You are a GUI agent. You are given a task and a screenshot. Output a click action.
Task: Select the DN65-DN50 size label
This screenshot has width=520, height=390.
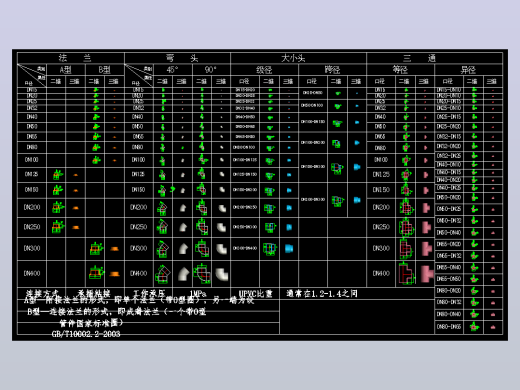[x=449, y=279]
